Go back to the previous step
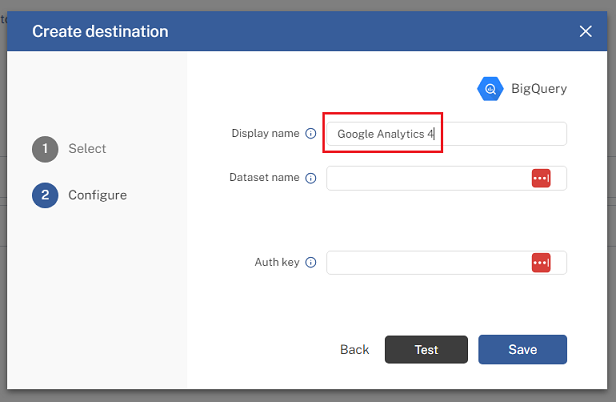 click(354, 349)
